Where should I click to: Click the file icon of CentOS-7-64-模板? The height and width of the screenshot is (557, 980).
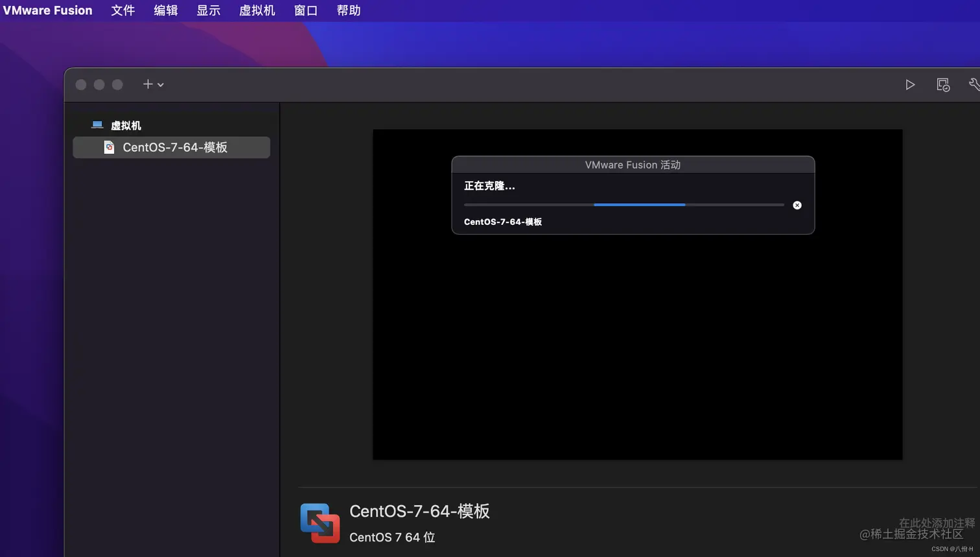pyautogui.click(x=109, y=147)
